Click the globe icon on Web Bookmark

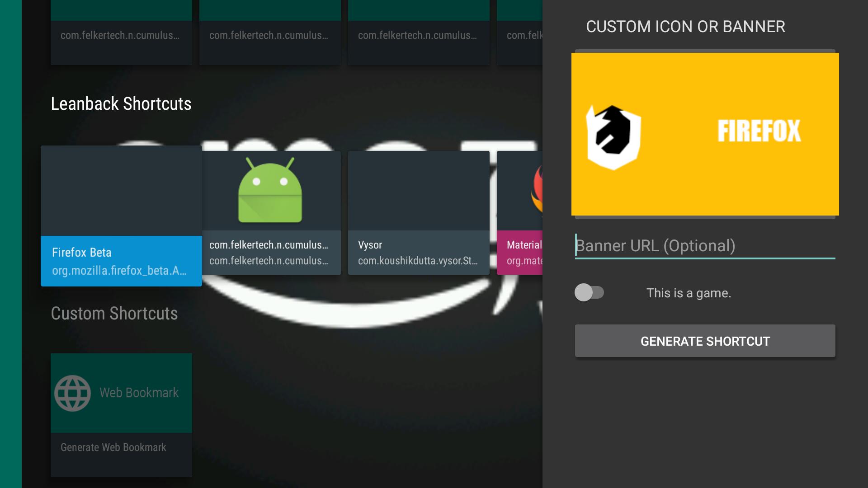coord(72,393)
